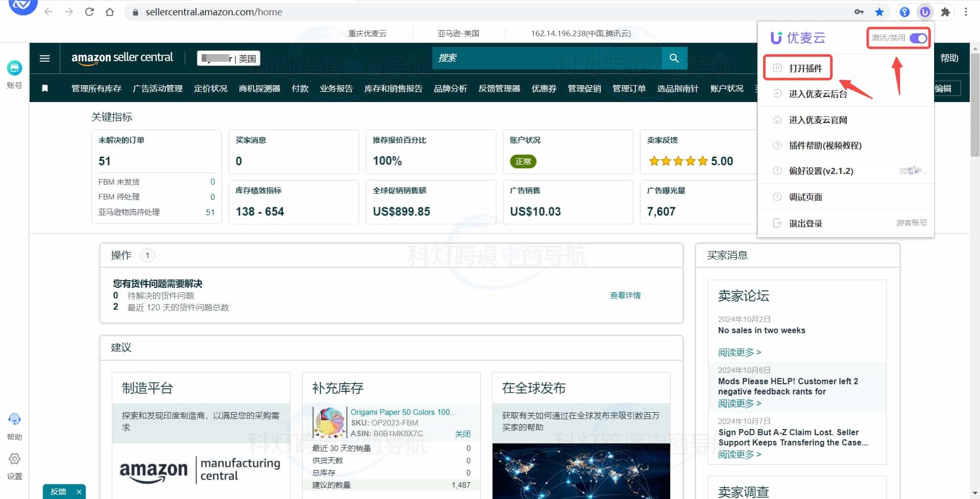
Task: Click the extensions puzzle icon in Chrome
Action: coord(946,12)
